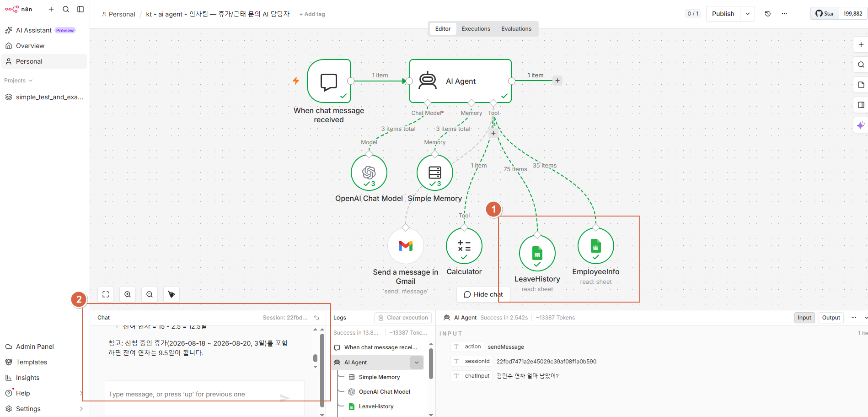
Task: Select the OpenAI Chat Model node
Action: 369,173
